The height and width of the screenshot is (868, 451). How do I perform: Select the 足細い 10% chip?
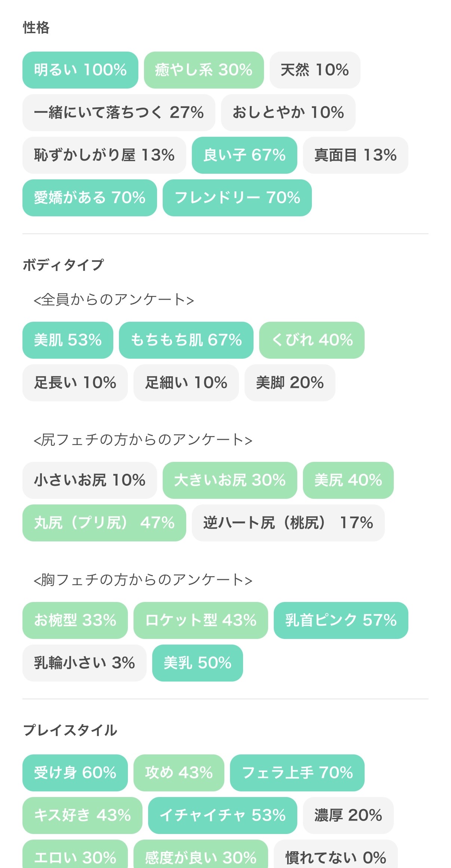[186, 383]
